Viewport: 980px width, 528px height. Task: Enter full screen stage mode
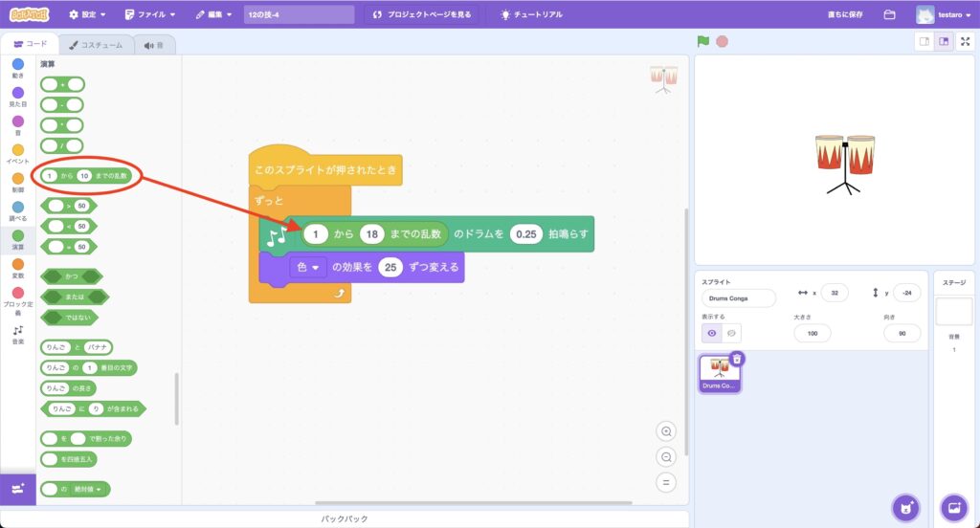click(x=965, y=41)
